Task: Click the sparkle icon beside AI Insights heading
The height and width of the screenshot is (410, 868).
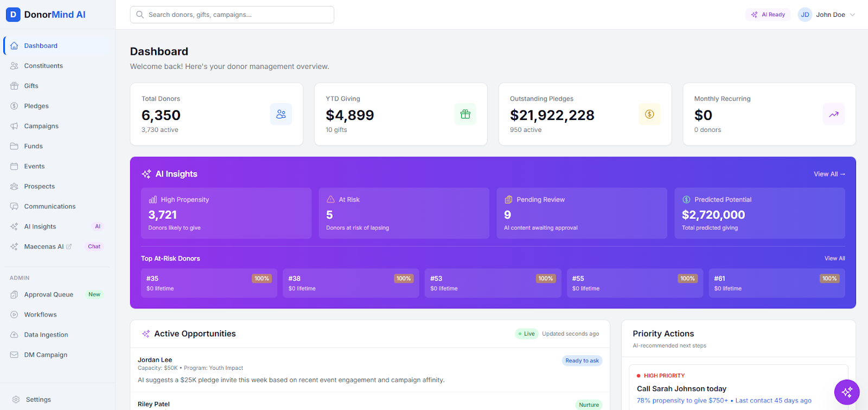Action: [146, 174]
